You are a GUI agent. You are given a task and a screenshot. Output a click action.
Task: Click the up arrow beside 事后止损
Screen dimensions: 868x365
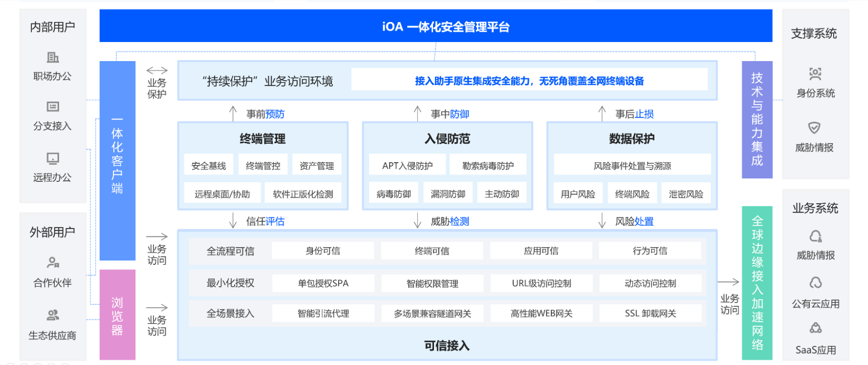coord(602,113)
